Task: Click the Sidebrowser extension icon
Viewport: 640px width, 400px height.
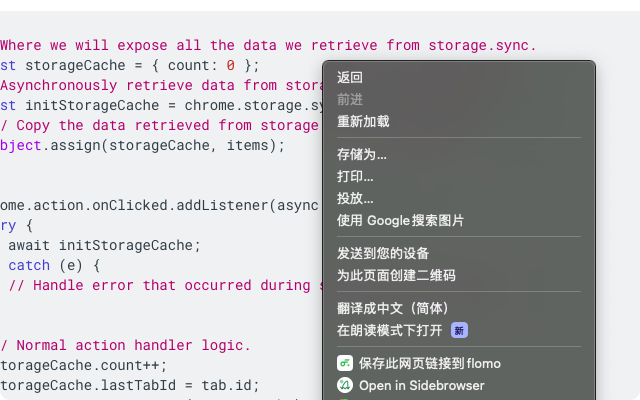Action: click(x=344, y=385)
